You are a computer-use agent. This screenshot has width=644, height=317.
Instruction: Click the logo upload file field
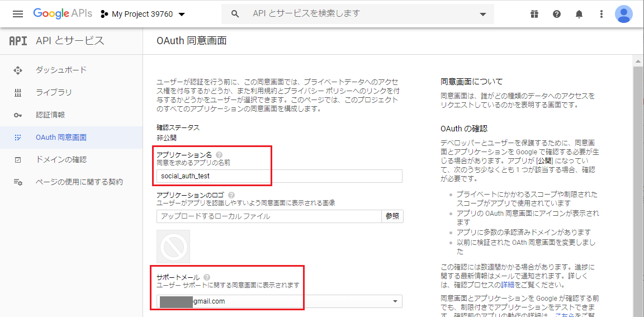click(269, 216)
